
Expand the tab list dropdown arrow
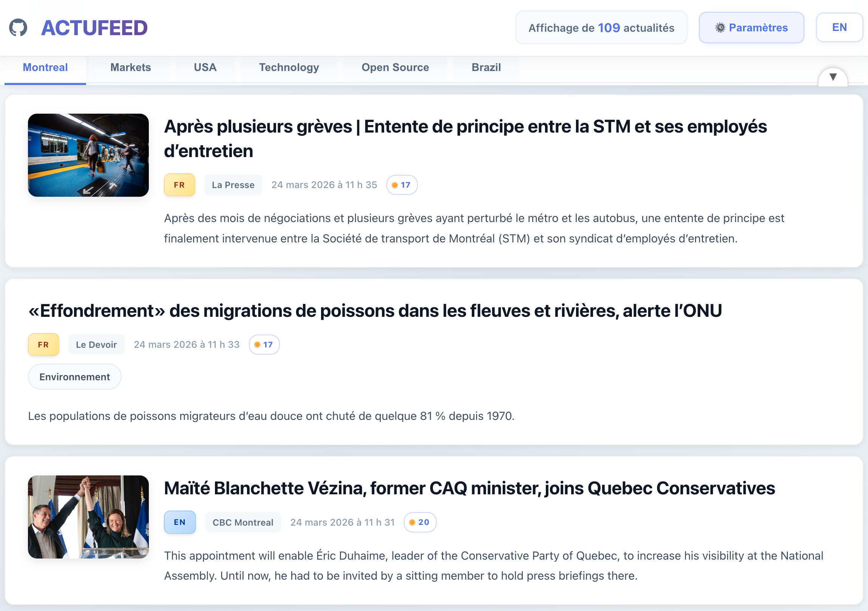(833, 77)
